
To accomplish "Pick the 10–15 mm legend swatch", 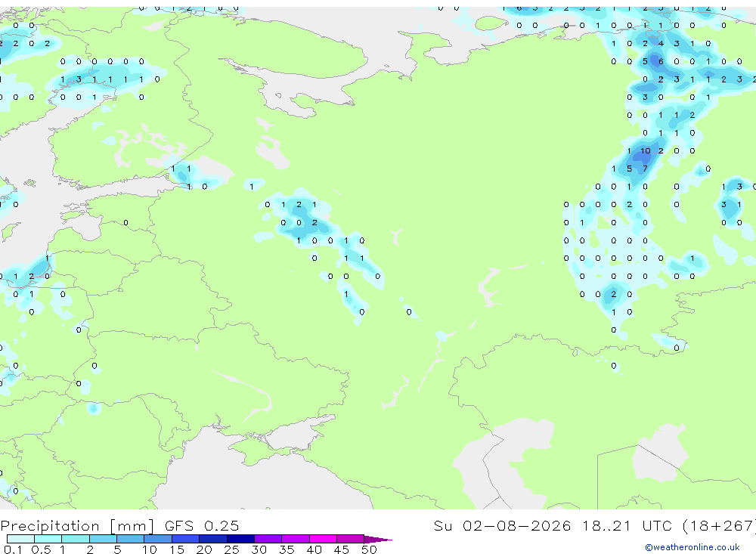I will (158, 539).
